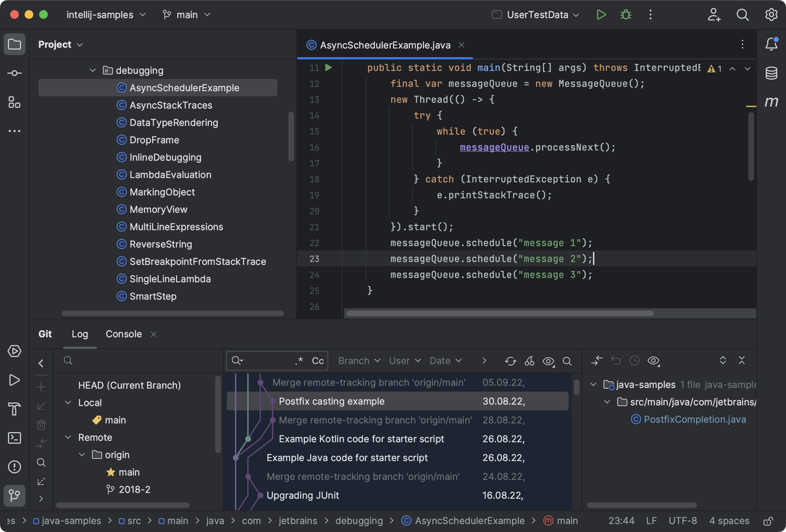Open the eye view options in Git log
Screen dimensions: 786x532
548,361
